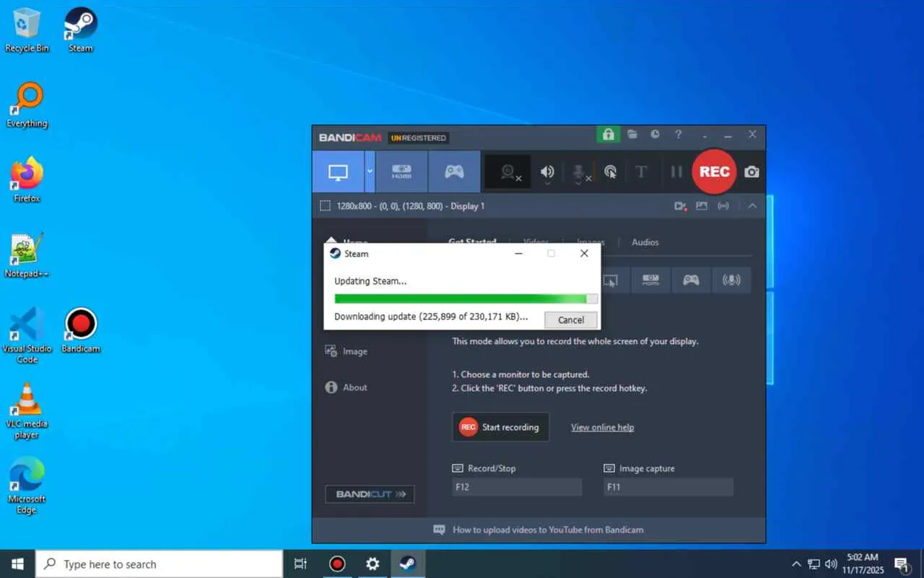
Task: Open the Audios tab
Action: pyautogui.click(x=645, y=242)
